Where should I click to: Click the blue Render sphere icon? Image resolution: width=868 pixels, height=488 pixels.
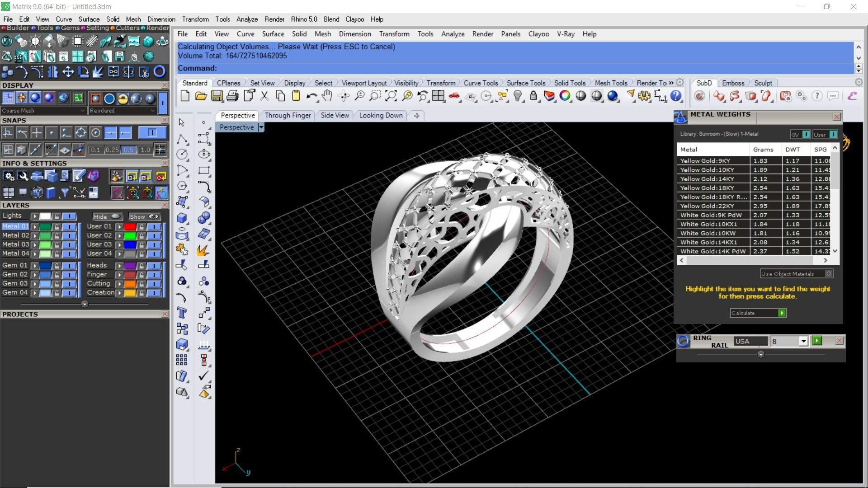tap(613, 96)
